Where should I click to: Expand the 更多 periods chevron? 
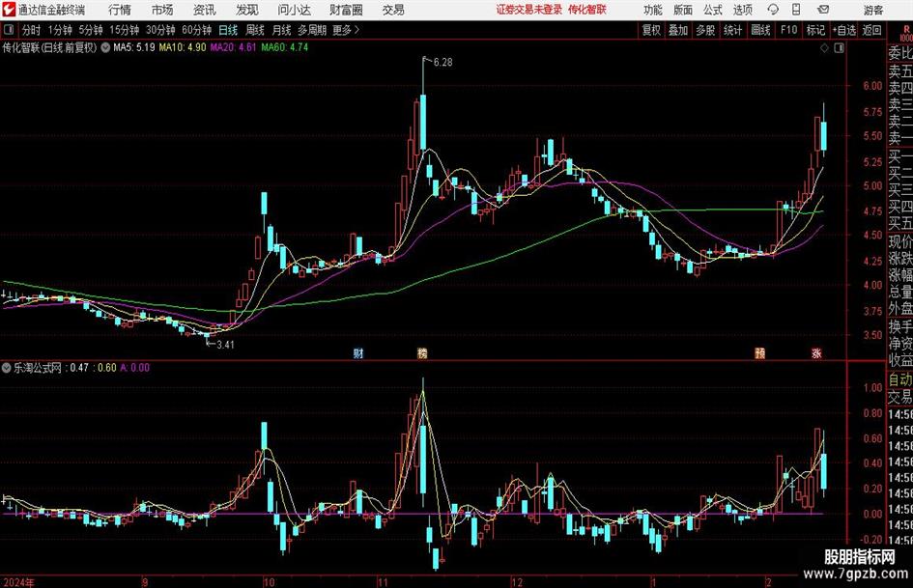pos(347,30)
